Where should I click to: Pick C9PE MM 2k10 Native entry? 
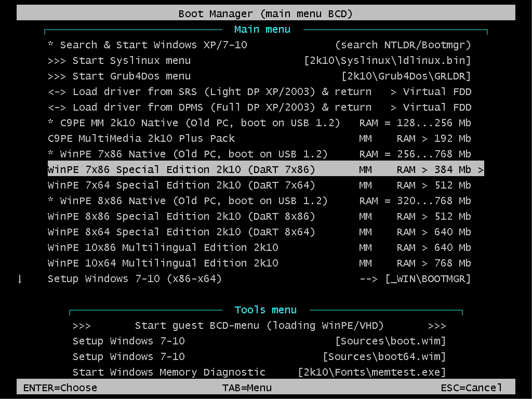[x=193, y=123]
